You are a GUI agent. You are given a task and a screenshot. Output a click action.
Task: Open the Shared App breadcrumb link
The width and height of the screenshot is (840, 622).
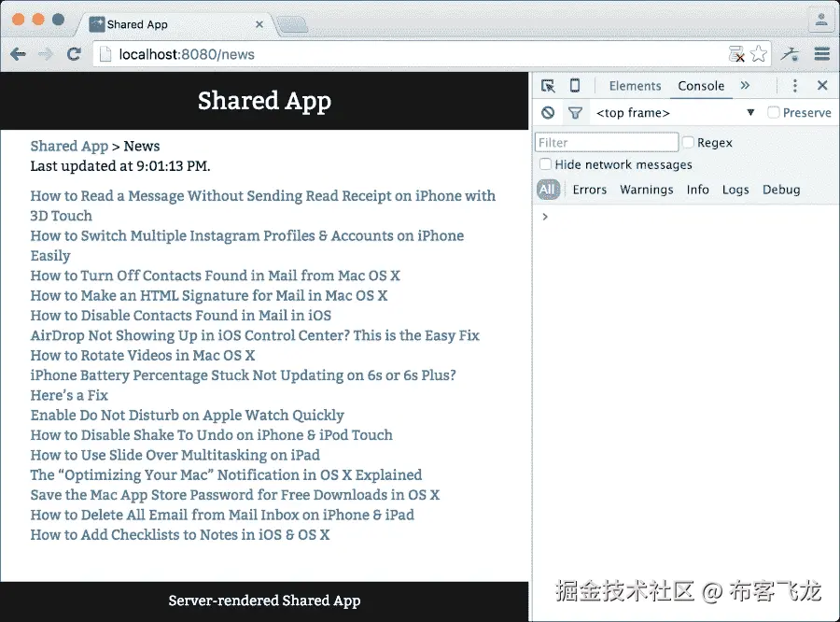[69, 146]
